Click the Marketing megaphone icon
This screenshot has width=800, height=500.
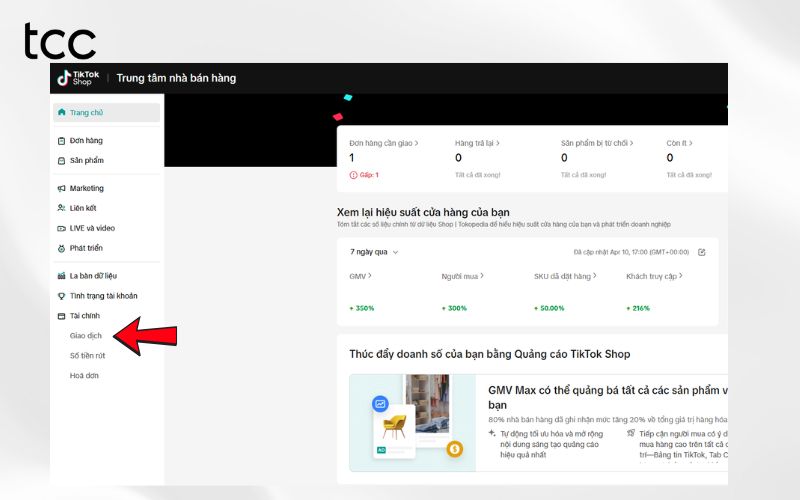coord(61,188)
